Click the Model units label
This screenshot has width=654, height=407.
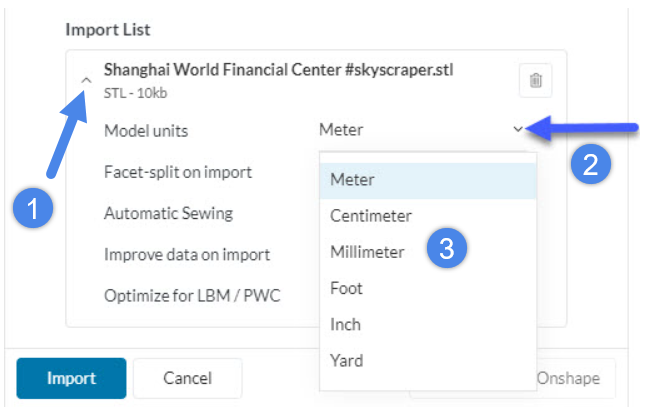[x=145, y=129]
